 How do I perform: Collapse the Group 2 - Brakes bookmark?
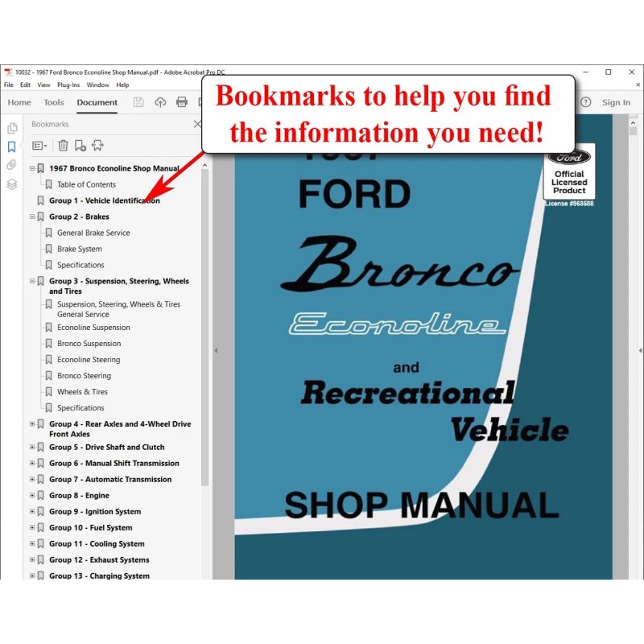(x=32, y=217)
